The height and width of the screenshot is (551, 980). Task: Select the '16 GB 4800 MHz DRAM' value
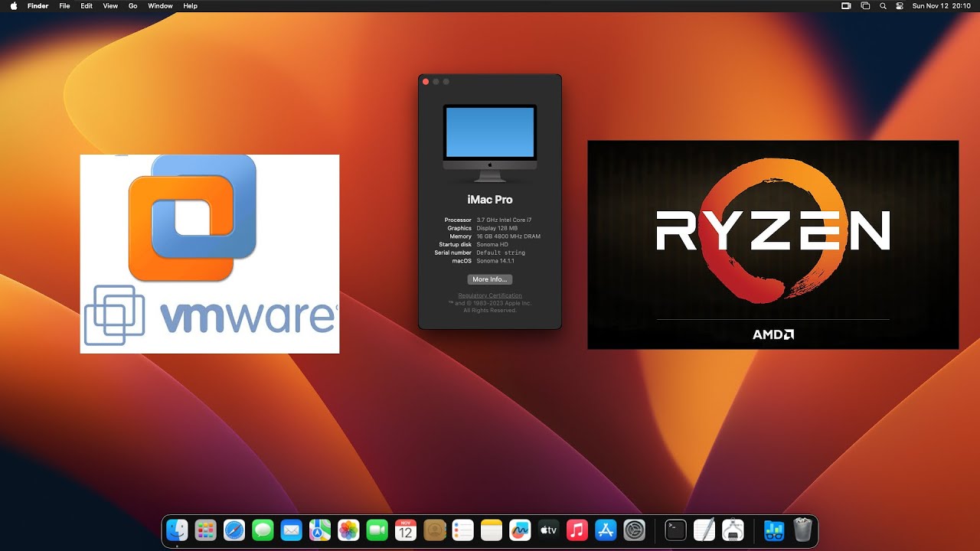tap(508, 236)
